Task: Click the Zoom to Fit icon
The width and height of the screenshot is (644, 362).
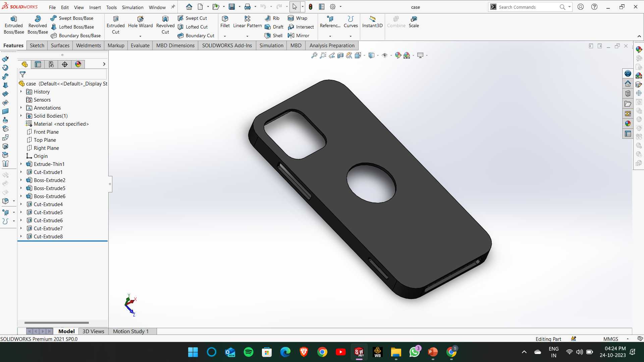Action: click(x=314, y=55)
